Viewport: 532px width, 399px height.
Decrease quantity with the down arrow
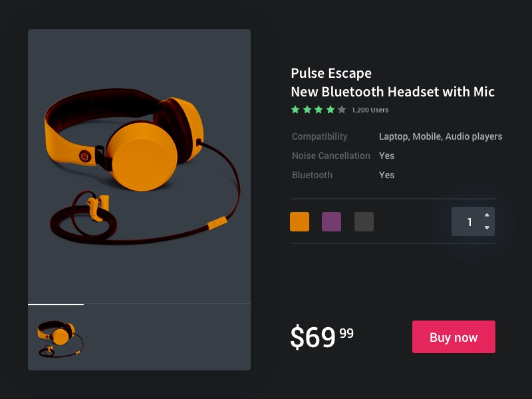point(487,227)
